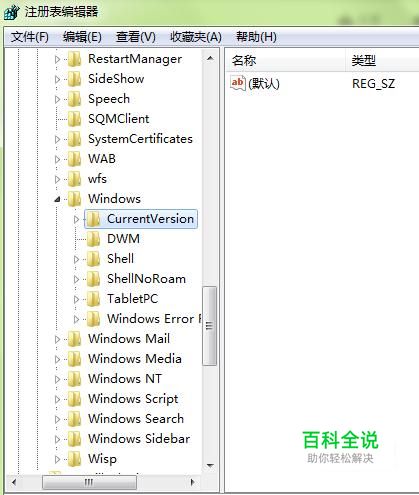Open the 帮助(H) menu
This screenshot has height=495, width=419.
[256, 37]
